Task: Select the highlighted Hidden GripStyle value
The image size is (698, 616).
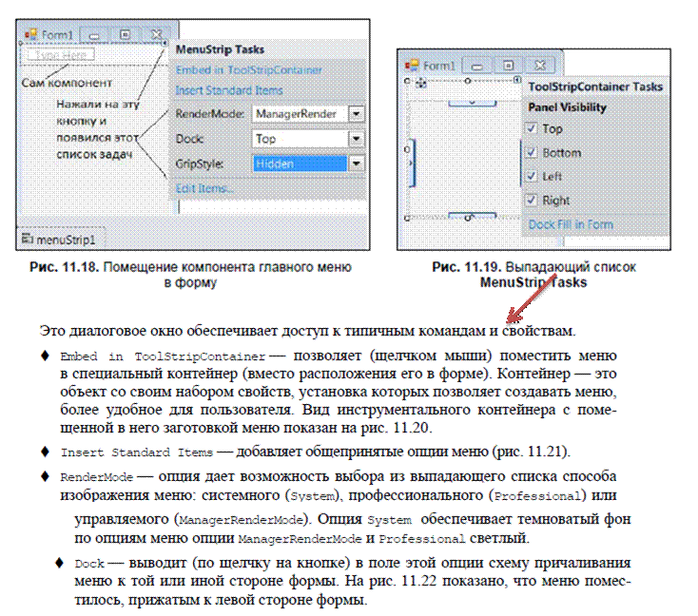Action: pyautogui.click(x=301, y=164)
